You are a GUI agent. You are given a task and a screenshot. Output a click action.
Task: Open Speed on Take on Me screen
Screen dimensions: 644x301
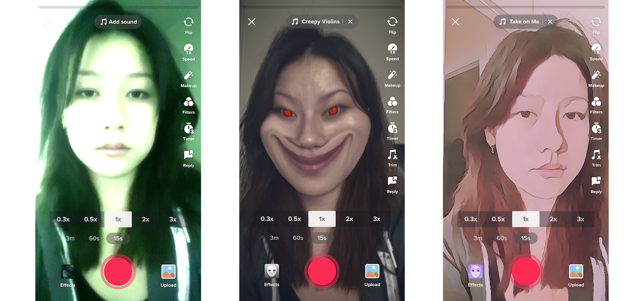click(x=596, y=48)
